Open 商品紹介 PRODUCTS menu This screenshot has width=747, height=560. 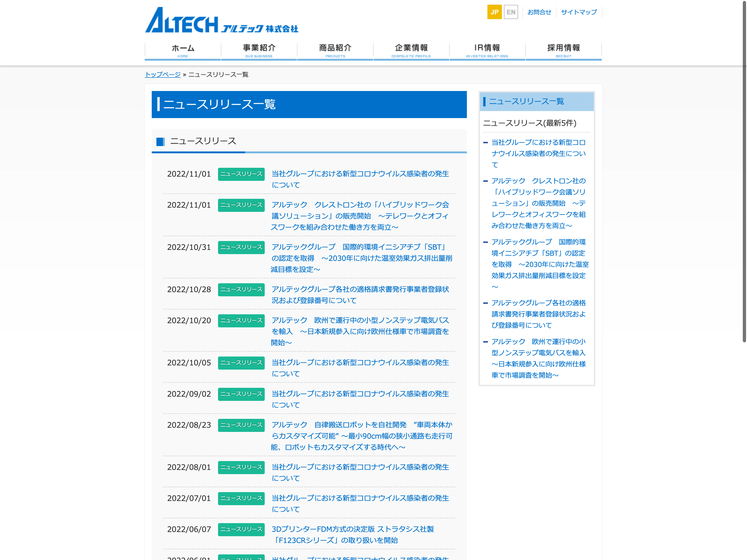click(x=335, y=51)
